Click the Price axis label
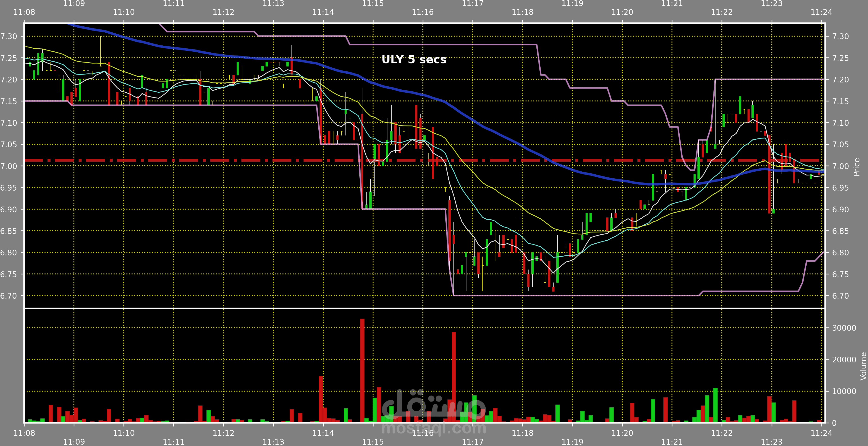The width and height of the screenshot is (868, 446). coord(856,167)
